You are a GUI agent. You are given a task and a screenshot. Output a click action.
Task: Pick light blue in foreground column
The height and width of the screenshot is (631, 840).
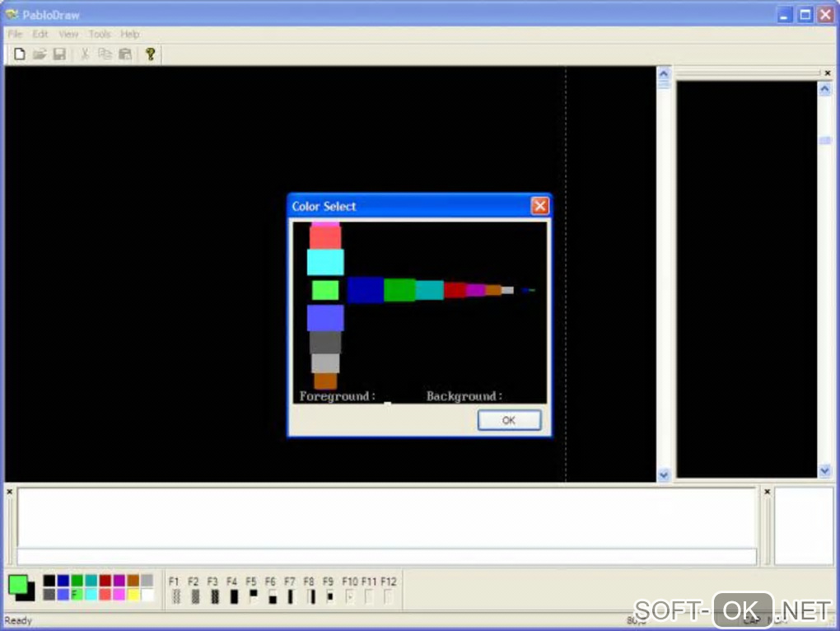(x=325, y=318)
